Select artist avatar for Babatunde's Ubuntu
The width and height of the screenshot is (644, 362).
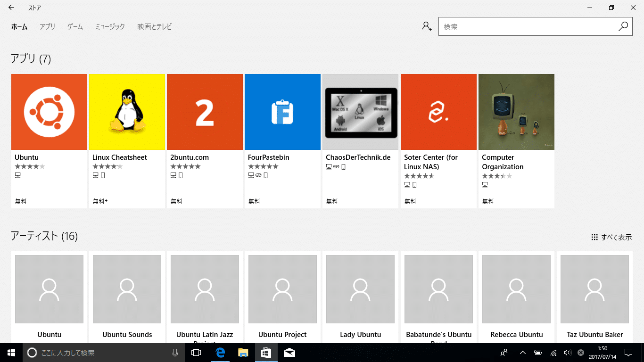click(438, 289)
